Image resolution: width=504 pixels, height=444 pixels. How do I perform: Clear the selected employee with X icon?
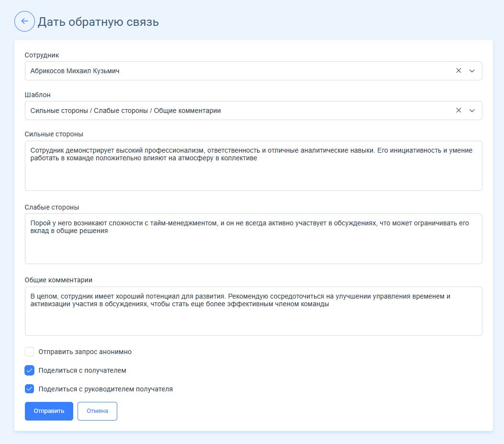click(x=459, y=71)
